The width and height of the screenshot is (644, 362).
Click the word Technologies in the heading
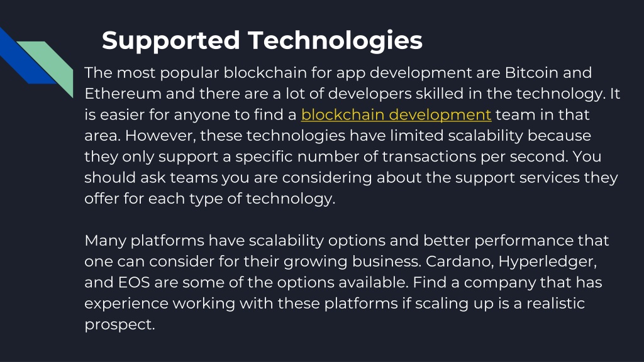(x=335, y=40)
